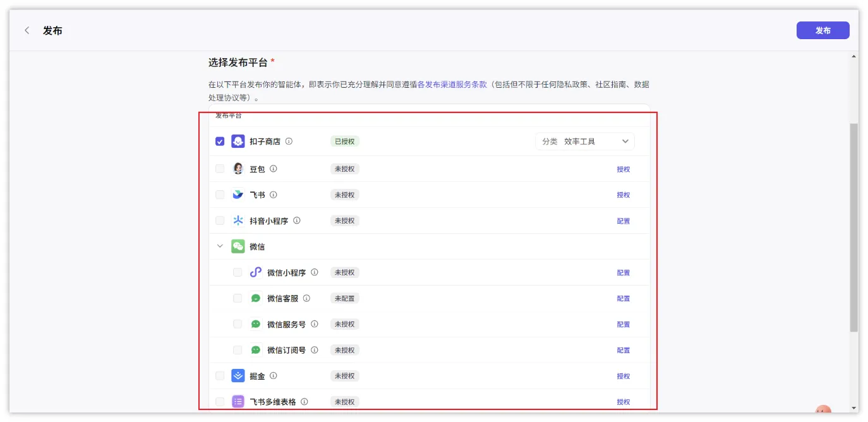Tick the 微信小程序 checkbox
Viewport: 868px width, 422px height.
238,272
